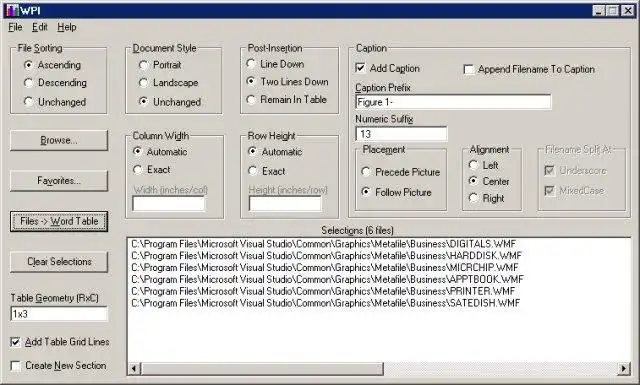
Task: Click the Browse... button
Action: [x=59, y=140]
